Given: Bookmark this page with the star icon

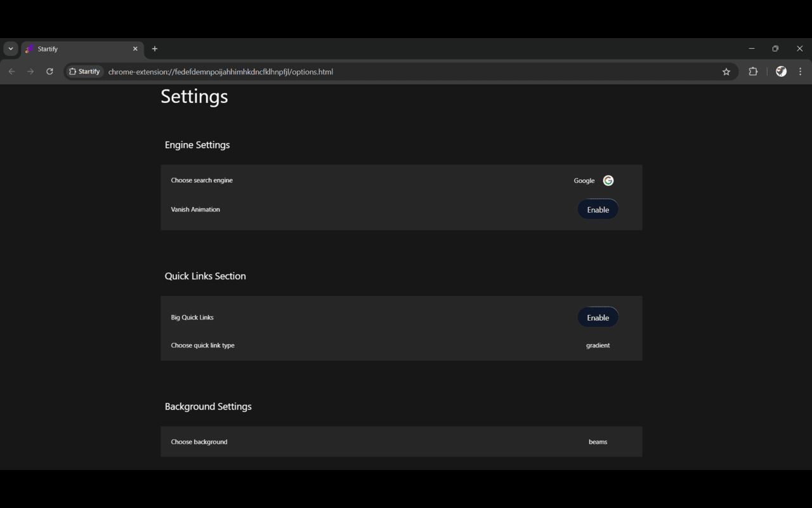Looking at the screenshot, I should [x=726, y=72].
